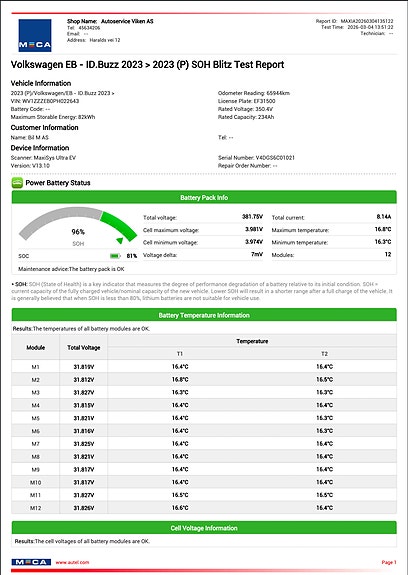
Task: Click the MECA logo in the header
Action: pos(35,36)
